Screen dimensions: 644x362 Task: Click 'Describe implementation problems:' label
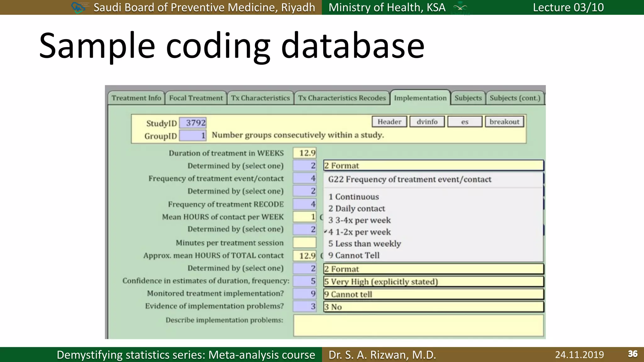pos(224,320)
